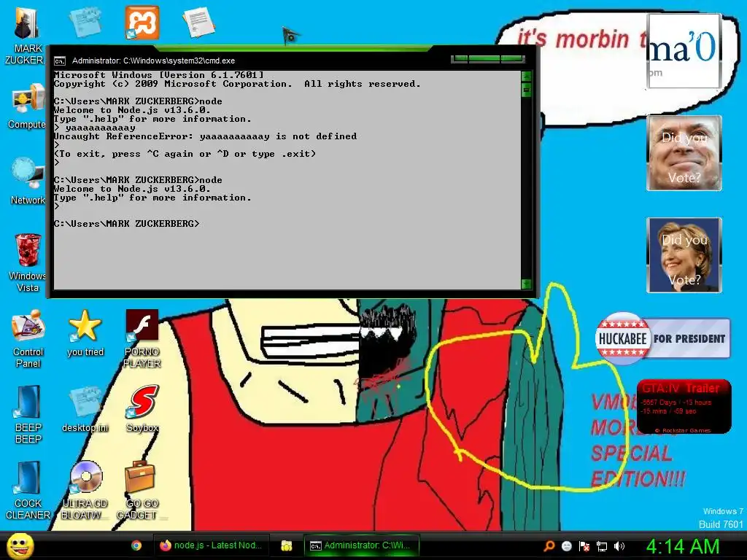The height and width of the screenshot is (560, 747).
Task: Click the GTA:IV Trailer countdown gadget
Action: pos(684,407)
